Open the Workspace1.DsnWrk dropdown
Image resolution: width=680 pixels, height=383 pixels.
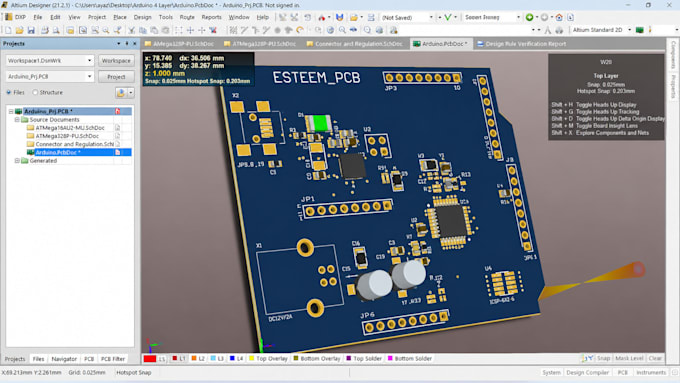[x=89, y=61]
